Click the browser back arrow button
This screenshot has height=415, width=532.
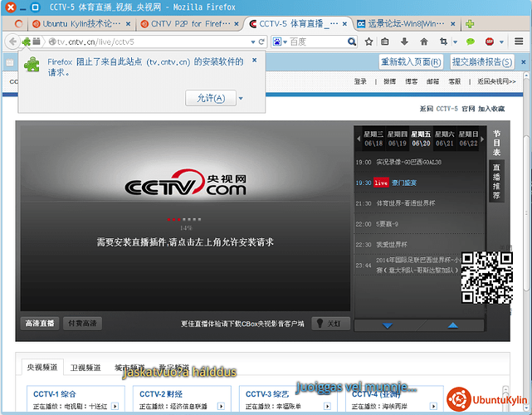pyautogui.click(x=12, y=41)
